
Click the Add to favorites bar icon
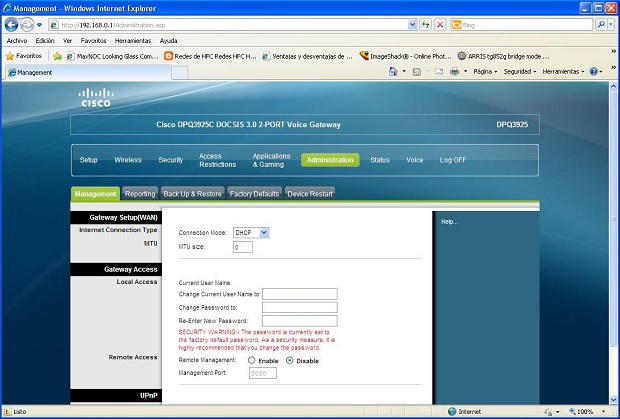57,56
